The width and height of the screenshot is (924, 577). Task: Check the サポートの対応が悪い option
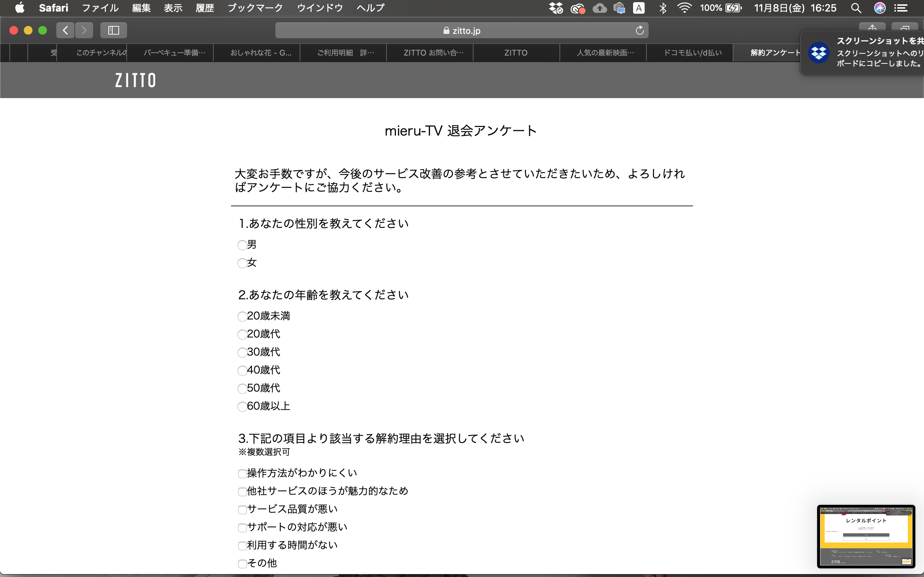(x=242, y=528)
